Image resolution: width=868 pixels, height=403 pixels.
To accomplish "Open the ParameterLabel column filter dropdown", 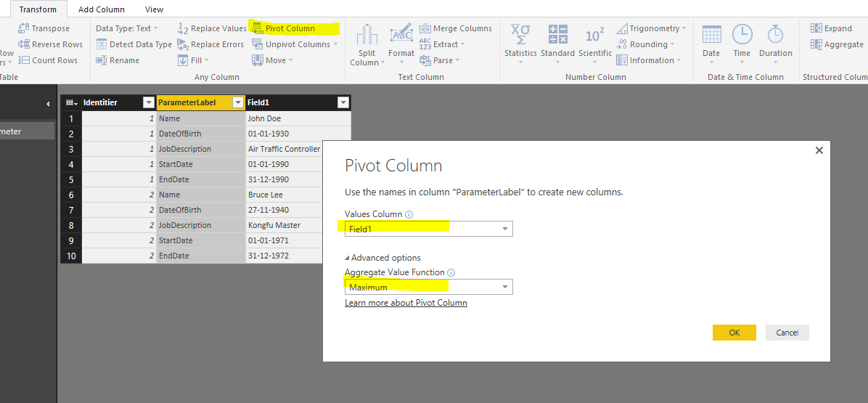I will [x=238, y=102].
